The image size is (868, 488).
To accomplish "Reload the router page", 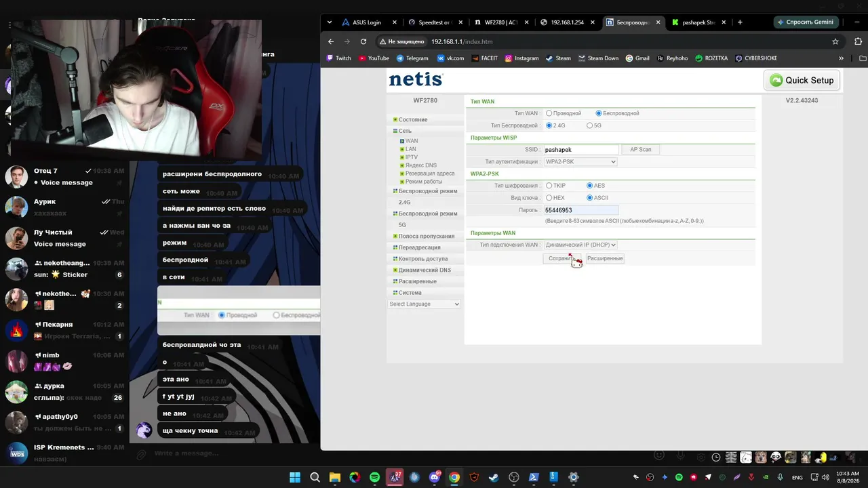I will 363,41.
